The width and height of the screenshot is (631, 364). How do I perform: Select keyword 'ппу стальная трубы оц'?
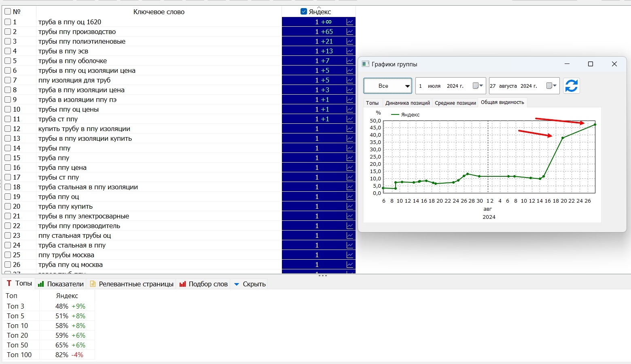tap(74, 235)
